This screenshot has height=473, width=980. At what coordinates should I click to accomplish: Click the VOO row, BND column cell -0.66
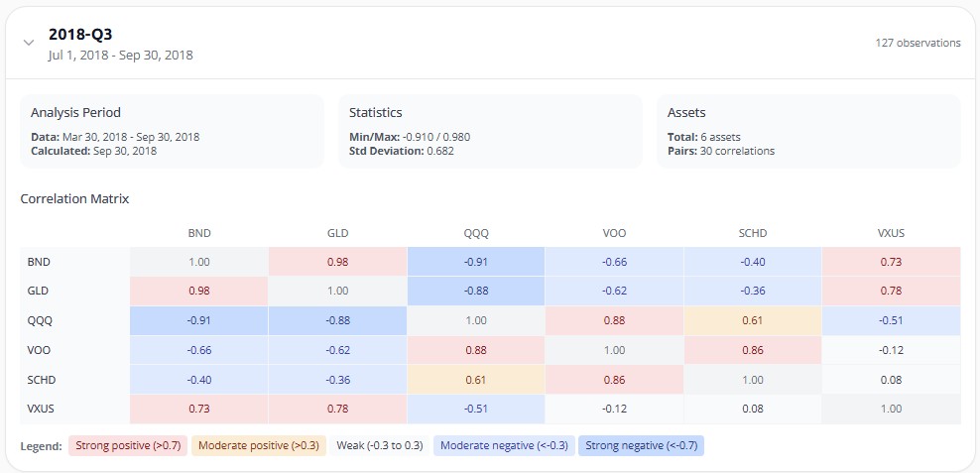pyautogui.click(x=199, y=350)
